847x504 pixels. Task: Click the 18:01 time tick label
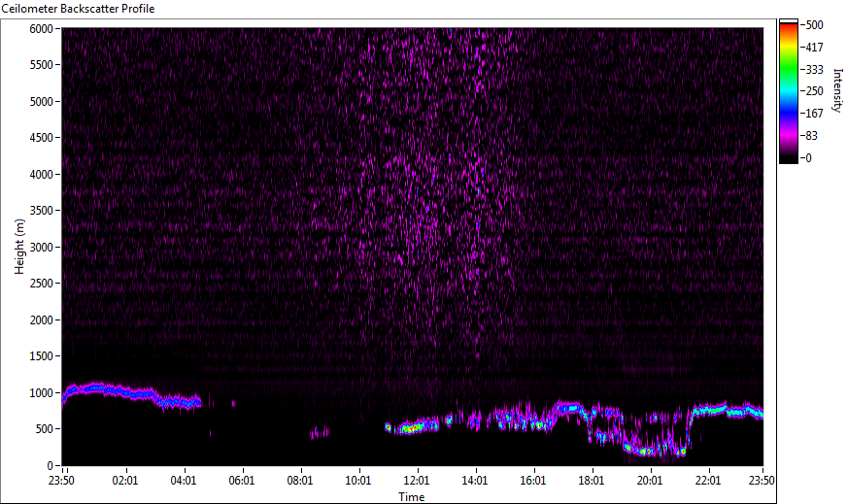(x=592, y=481)
